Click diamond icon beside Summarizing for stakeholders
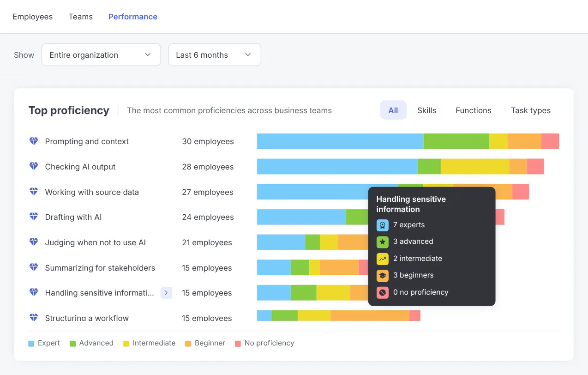The image size is (588, 375). pyautogui.click(x=34, y=267)
